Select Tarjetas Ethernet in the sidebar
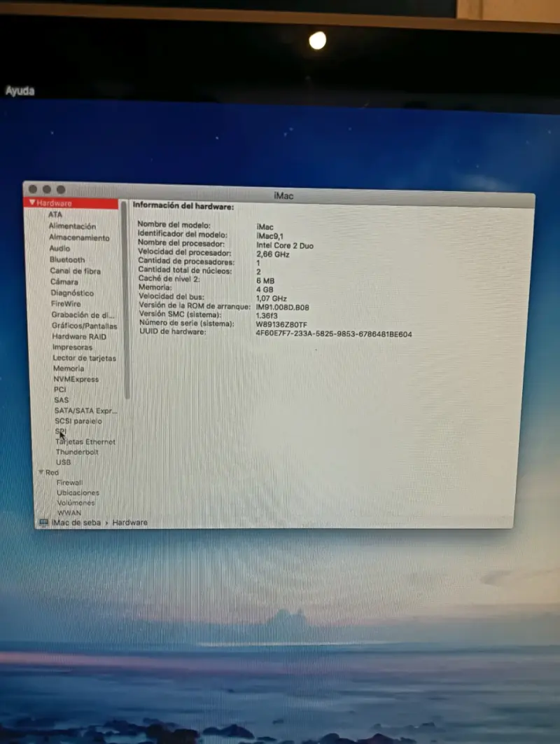560x744 pixels. point(85,442)
